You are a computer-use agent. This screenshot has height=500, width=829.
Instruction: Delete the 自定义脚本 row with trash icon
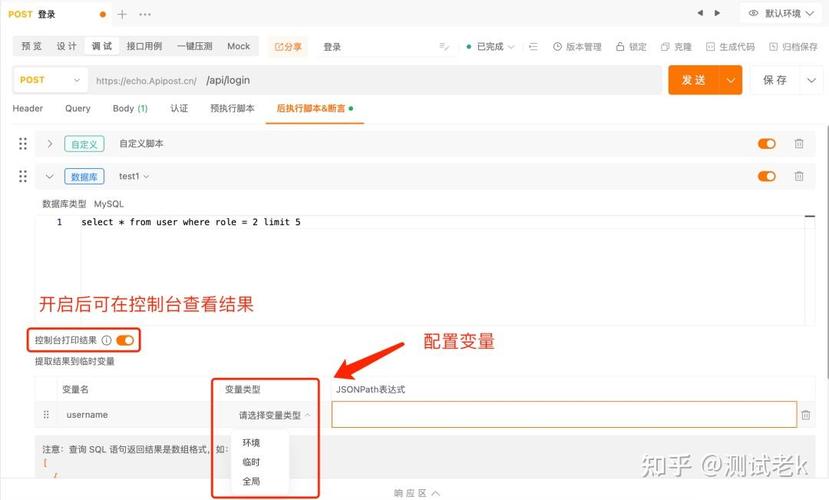(799, 143)
